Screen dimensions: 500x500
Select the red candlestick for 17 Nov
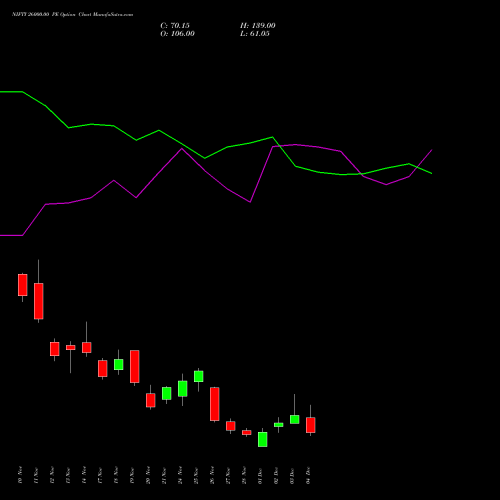(103, 368)
